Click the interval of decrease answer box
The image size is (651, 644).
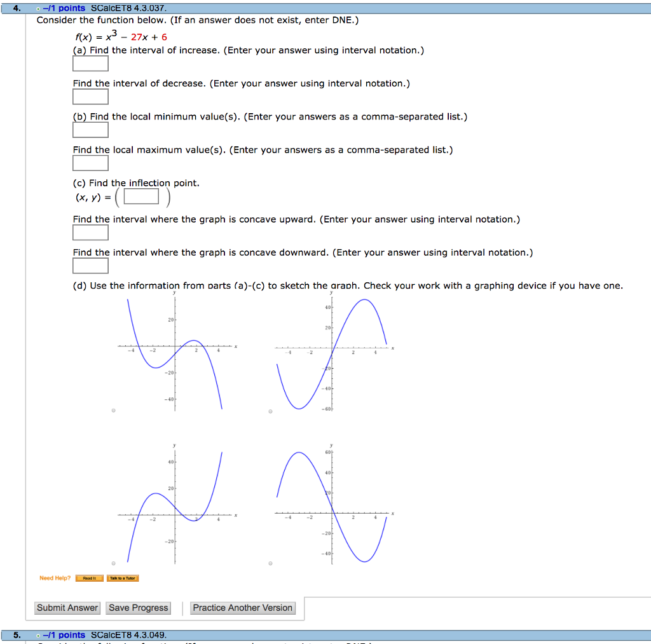pyautogui.click(x=90, y=97)
